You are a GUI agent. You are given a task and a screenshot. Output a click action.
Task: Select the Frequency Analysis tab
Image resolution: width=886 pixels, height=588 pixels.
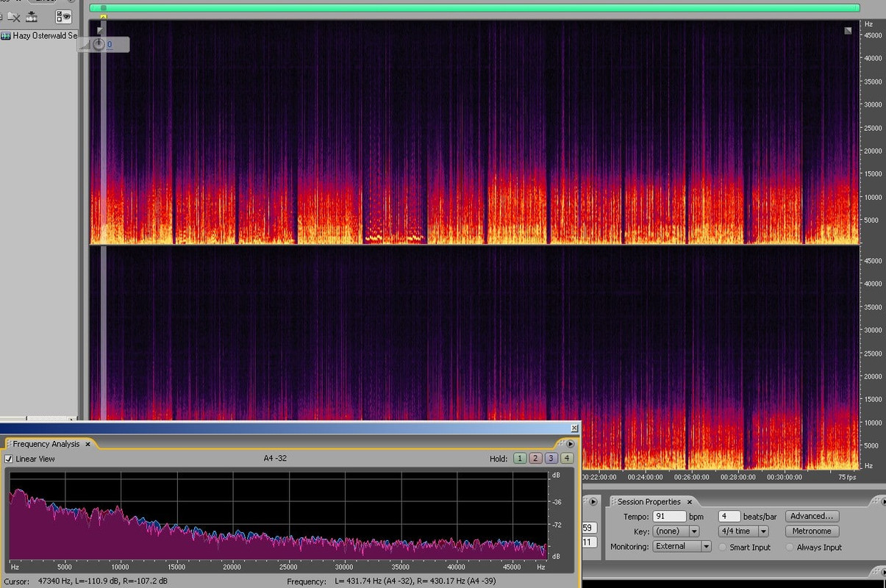pos(46,444)
